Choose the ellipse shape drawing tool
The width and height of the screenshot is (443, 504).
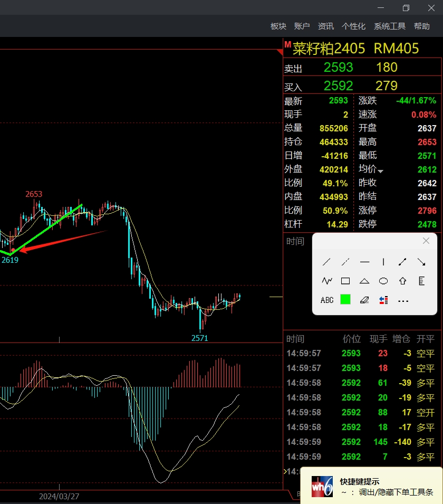(x=383, y=281)
